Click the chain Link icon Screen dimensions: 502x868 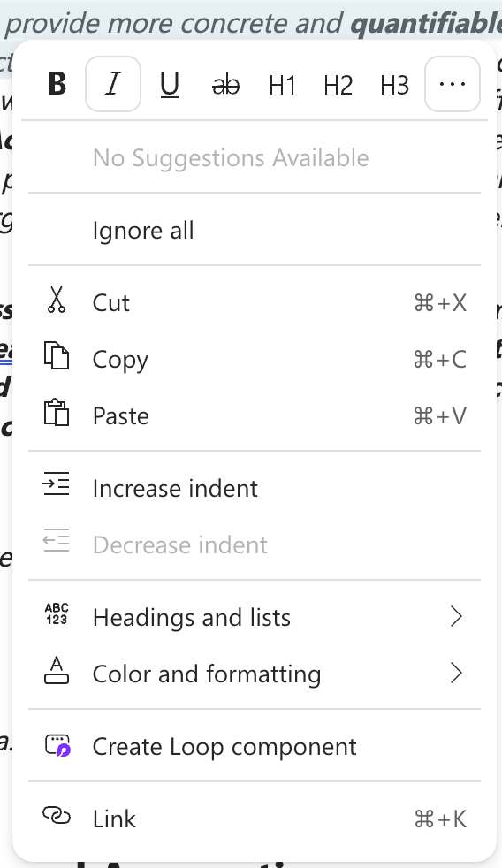point(57,816)
